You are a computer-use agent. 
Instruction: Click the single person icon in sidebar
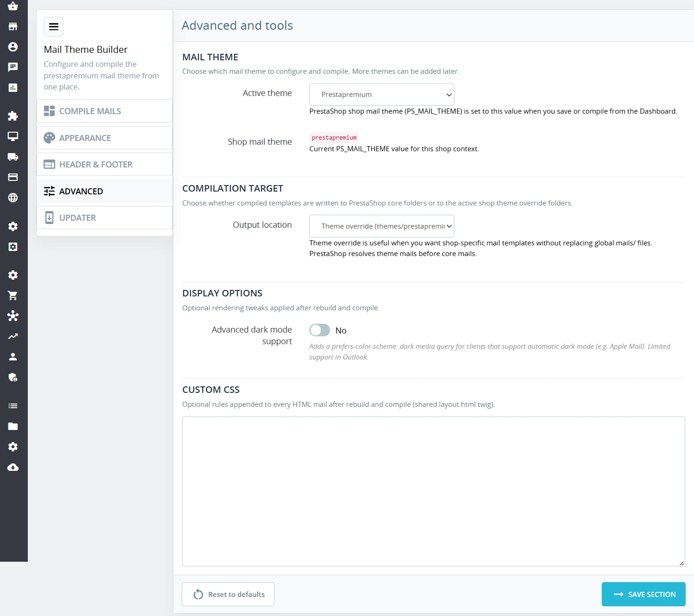tap(13, 357)
